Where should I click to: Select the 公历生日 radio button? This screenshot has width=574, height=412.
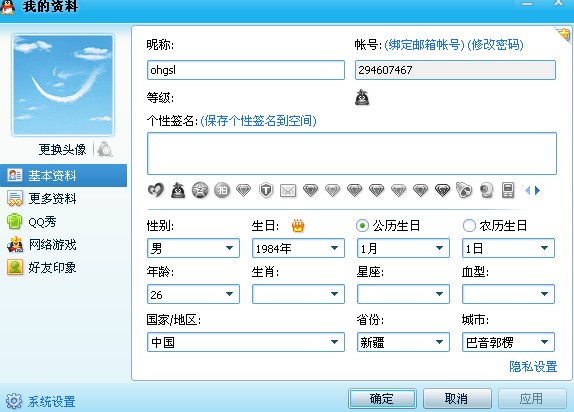coord(362,226)
